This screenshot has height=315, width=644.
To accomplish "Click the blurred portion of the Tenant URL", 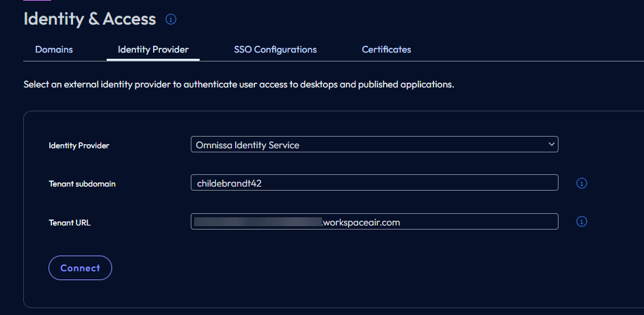I will [x=258, y=222].
